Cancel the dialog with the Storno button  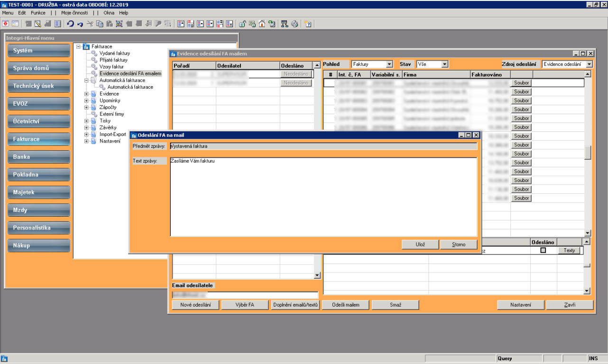point(459,245)
